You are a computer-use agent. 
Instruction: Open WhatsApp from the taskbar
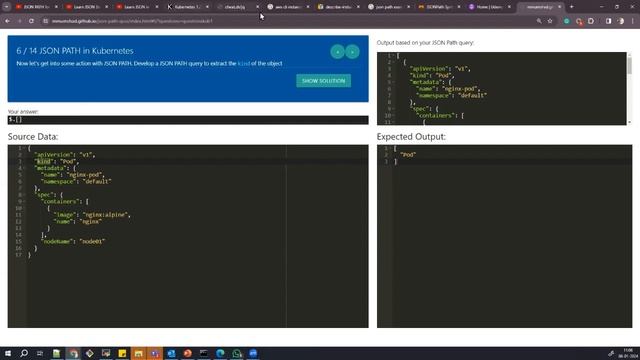click(x=237, y=353)
